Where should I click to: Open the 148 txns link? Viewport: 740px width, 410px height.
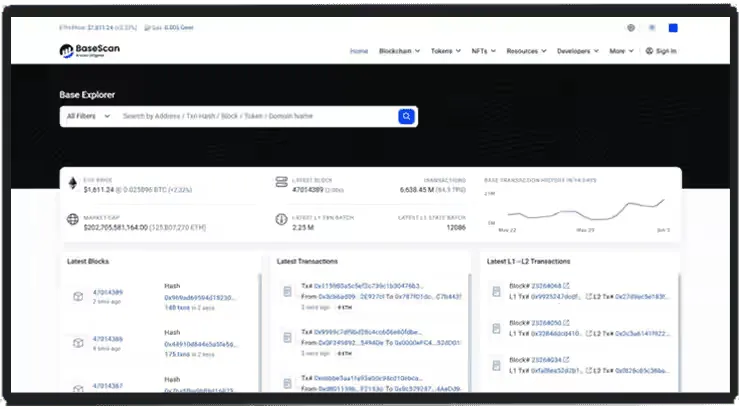[x=177, y=308]
